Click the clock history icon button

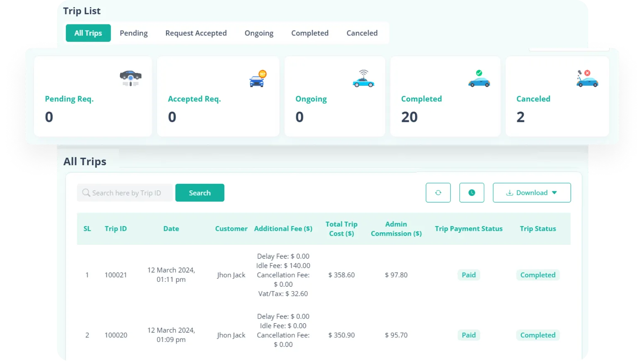tap(471, 193)
